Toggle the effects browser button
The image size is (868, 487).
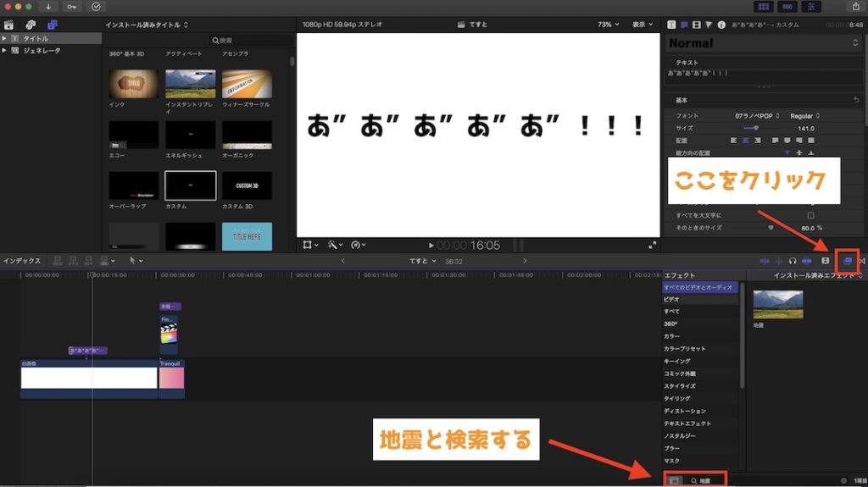(847, 261)
